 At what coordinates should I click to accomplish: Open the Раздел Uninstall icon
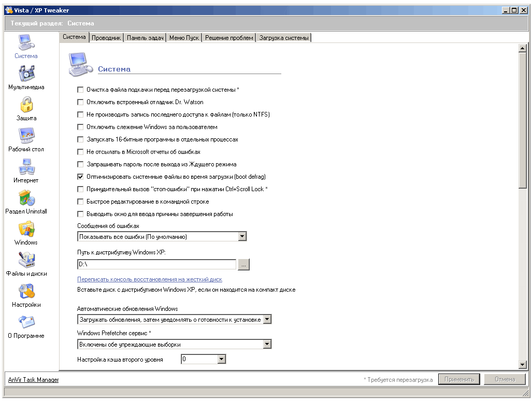point(26,198)
